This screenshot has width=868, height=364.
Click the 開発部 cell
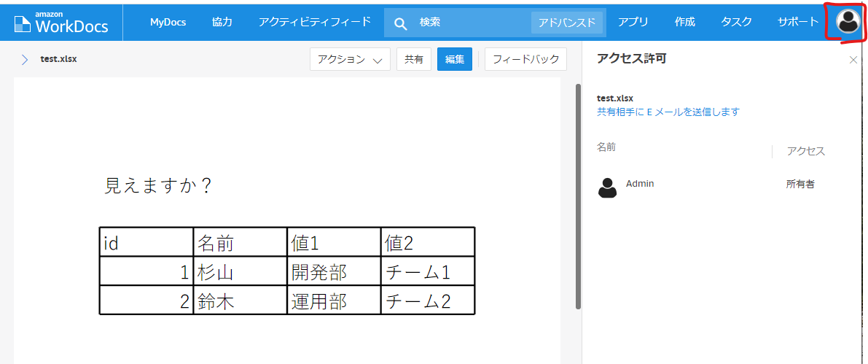334,271
